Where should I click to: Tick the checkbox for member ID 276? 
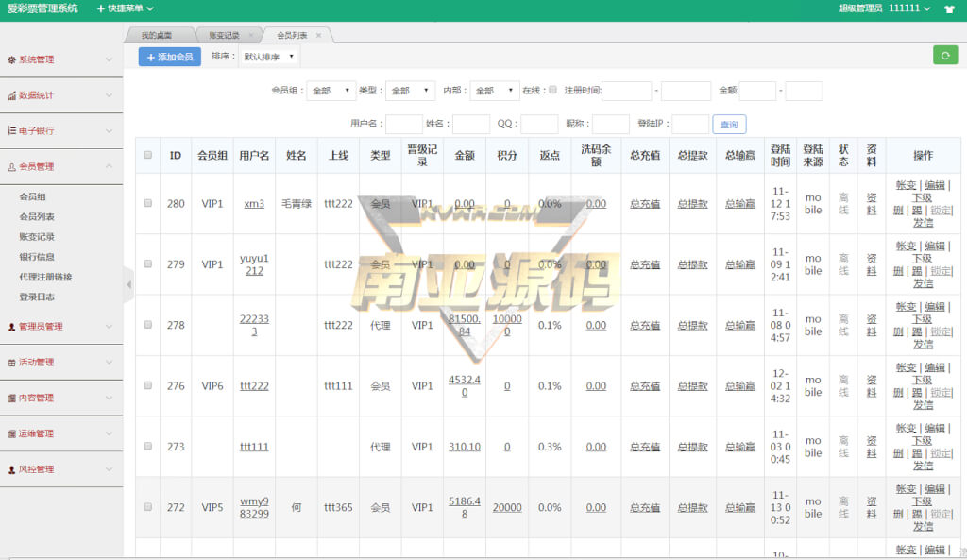coord(148,385)
